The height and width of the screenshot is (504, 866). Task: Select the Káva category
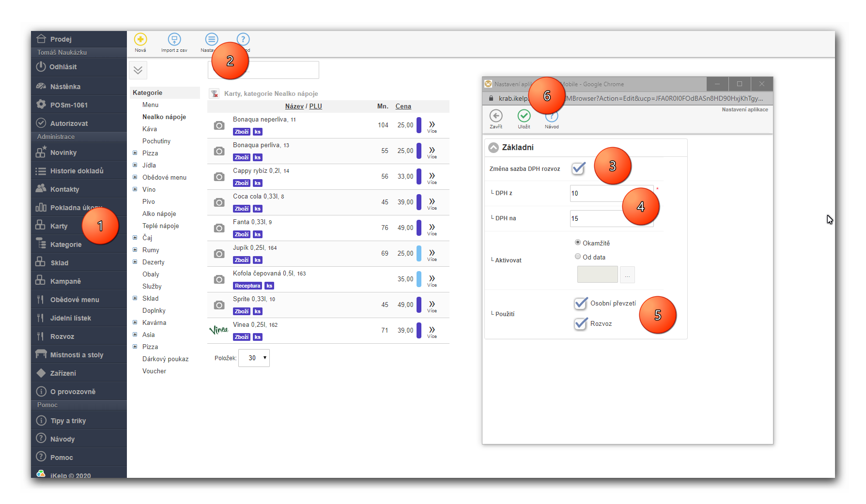point(150,129)
